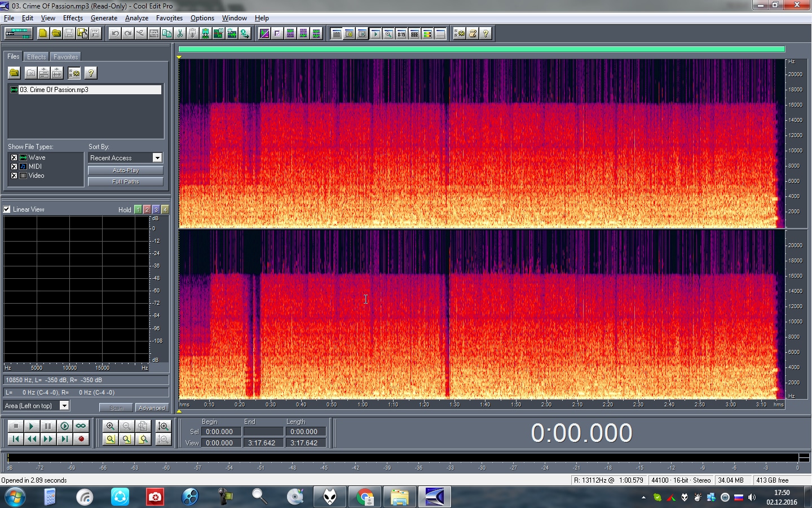Open the Generate menu
Image resolution: width=812 pixels, height=508 pixels.
click(104, 18)
